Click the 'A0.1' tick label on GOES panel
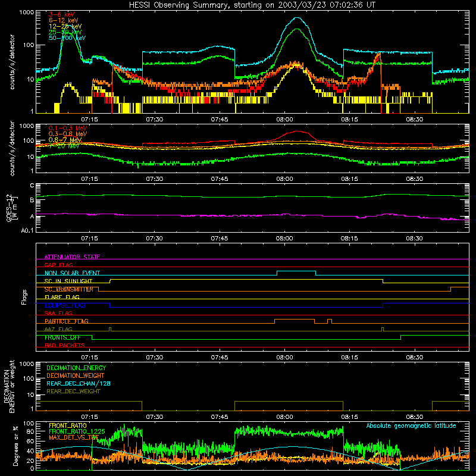 (27, 231)
